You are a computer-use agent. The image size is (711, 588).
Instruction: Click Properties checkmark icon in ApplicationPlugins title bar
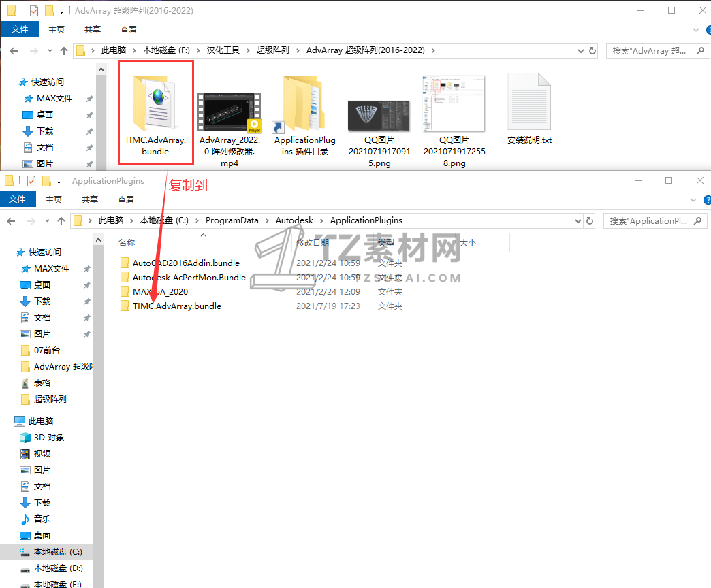(31, 181)
